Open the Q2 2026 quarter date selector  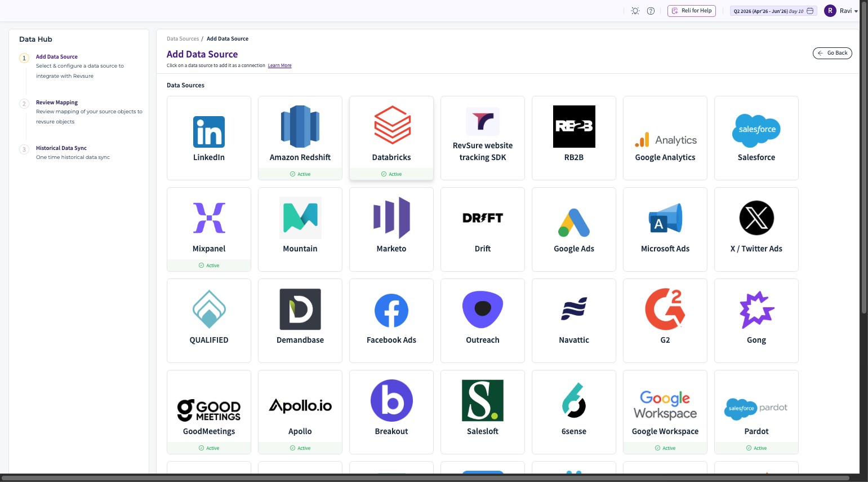(773, 11)
